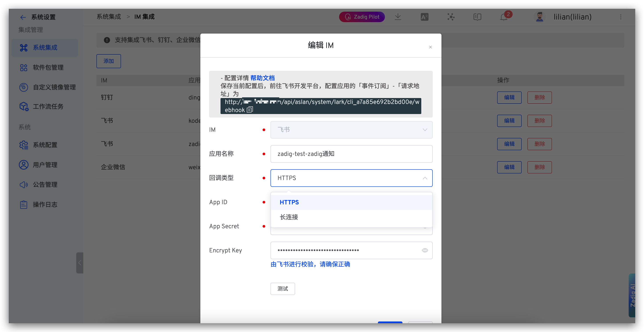Click the lilian user avatar
644x332 pixels.
click(x=539, y=17)
